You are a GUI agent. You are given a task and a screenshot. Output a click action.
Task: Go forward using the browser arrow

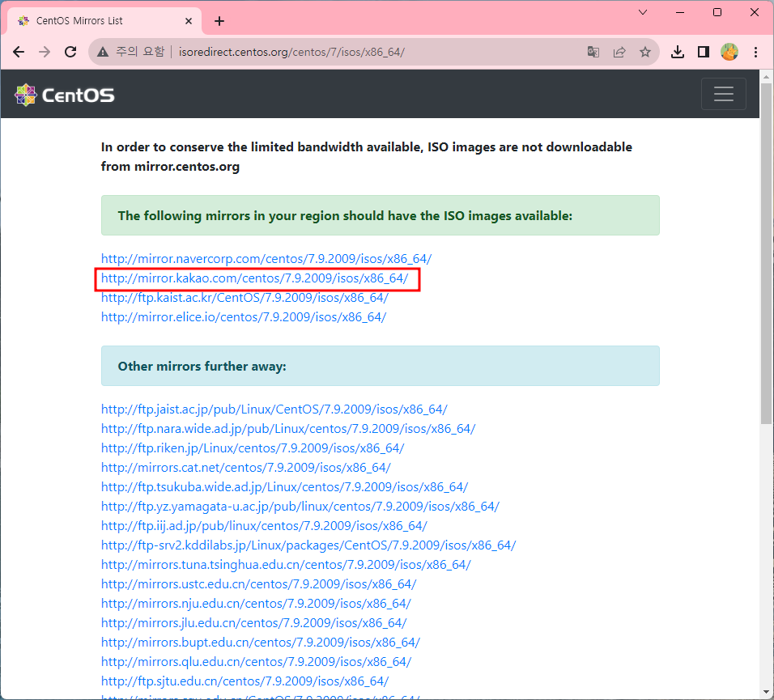[45, 52]
